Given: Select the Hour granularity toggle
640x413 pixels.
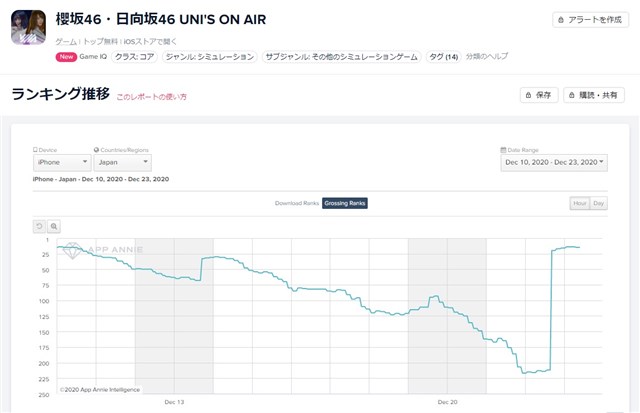Looking at the screenshot, I should (580, 203).
